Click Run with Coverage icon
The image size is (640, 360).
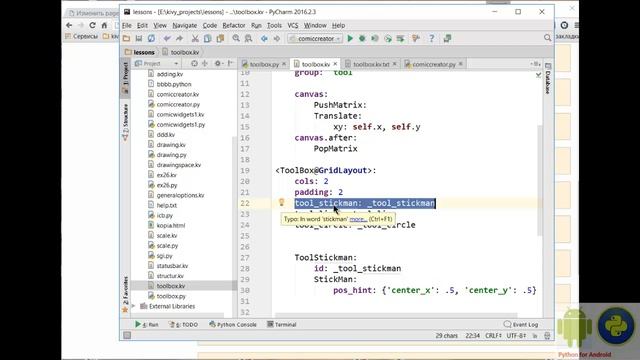point(374,38)
